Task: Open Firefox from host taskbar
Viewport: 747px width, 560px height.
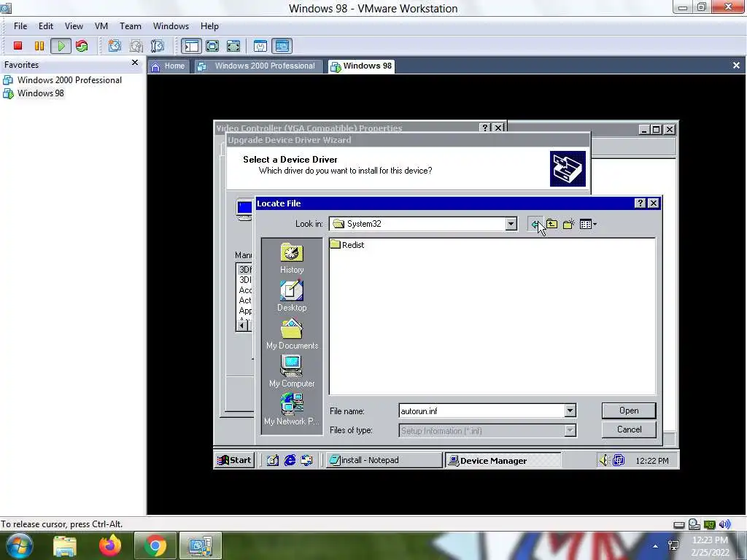Action: tap(110, 545)
